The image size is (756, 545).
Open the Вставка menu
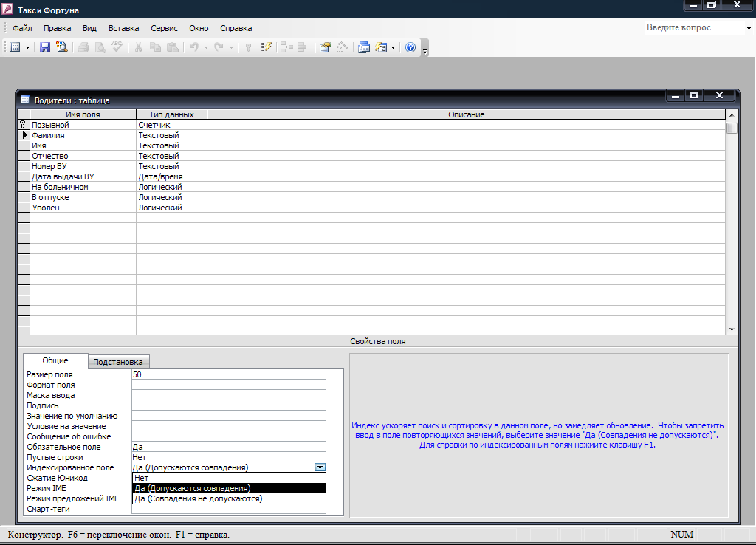click(x=123, y=28)
